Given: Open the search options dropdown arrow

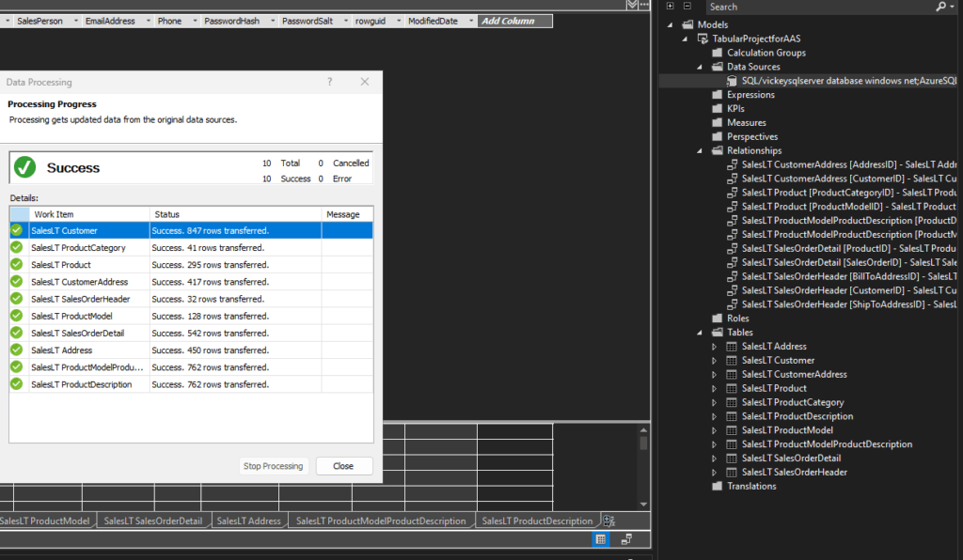Looking at the screenshot, I should 952,7.
